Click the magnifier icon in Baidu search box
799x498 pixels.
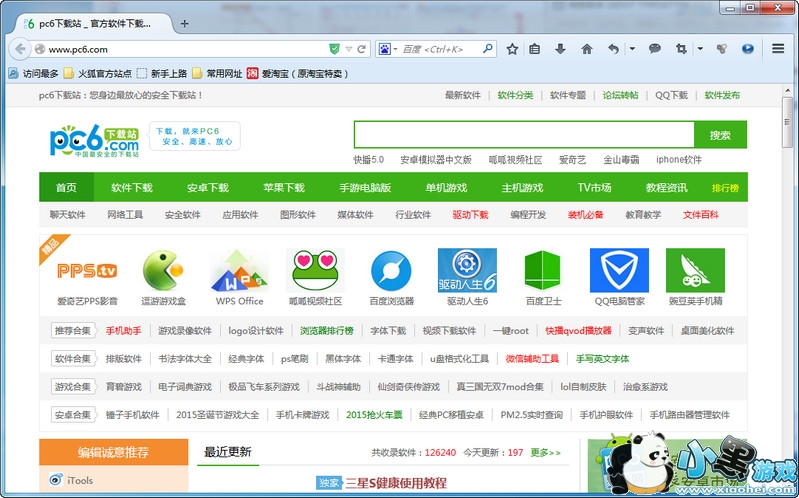click(x=488, y=49)
